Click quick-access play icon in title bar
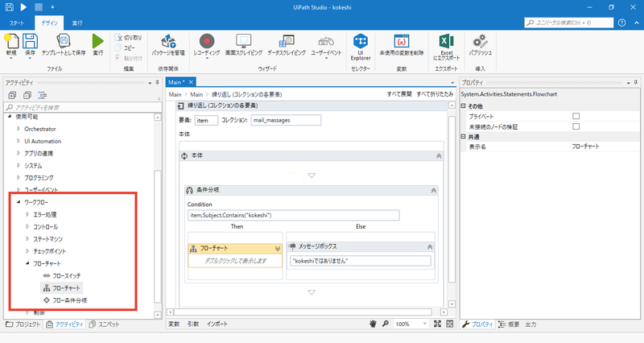 point(23,7)
